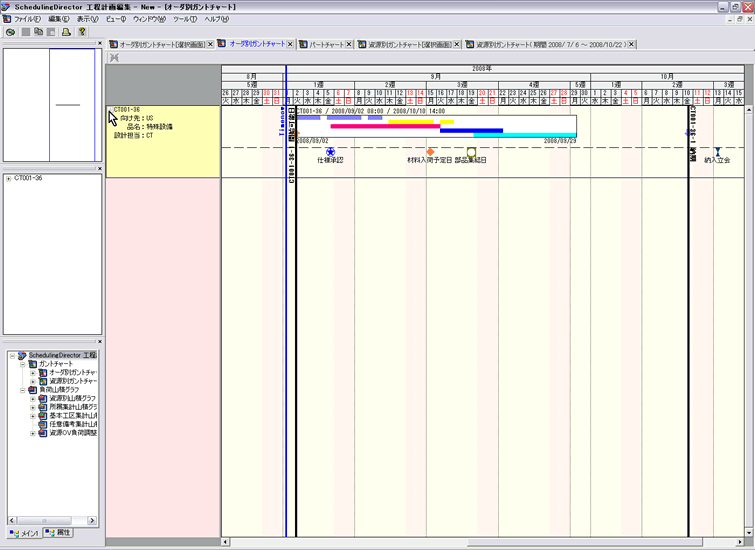Close the active オーダ別ガントチャート tab
The width and height of the screenshot is (755, 550).
pos(290,44)
